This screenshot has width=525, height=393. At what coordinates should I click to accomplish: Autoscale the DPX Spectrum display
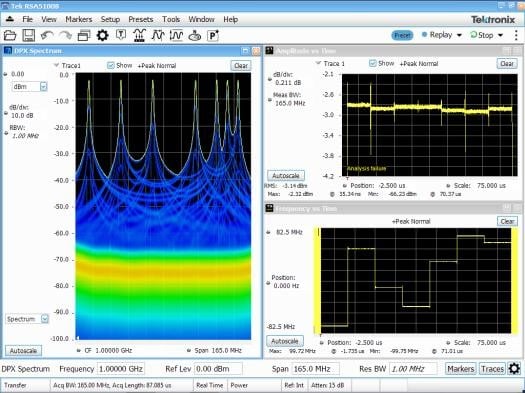point(23,351)
